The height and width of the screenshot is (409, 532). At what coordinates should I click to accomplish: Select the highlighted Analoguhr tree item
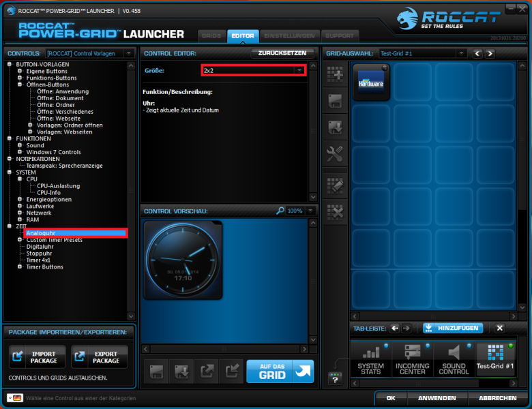click(x=76, y=233)
